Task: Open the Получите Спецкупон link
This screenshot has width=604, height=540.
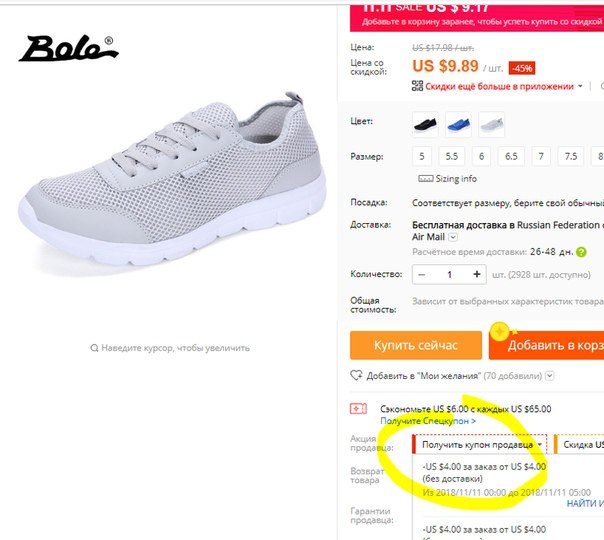Action: pyautogui.click(x=428, y=421)
